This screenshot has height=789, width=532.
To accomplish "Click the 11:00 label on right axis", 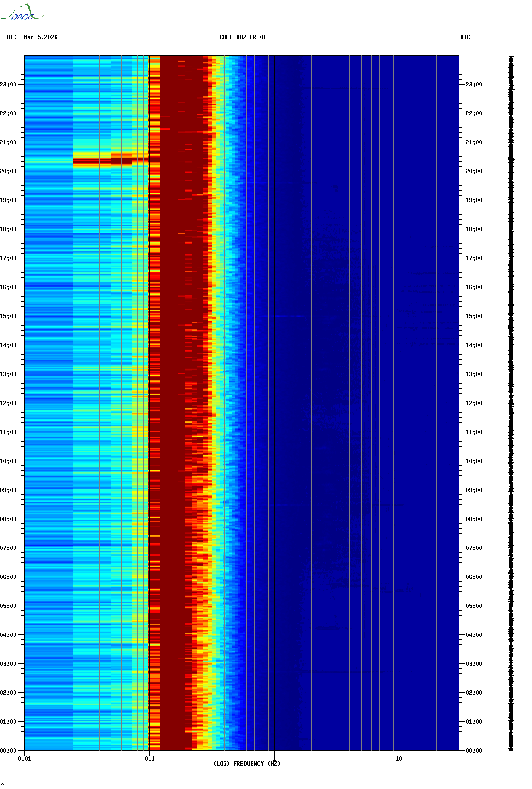I will (x=474, y=432).
